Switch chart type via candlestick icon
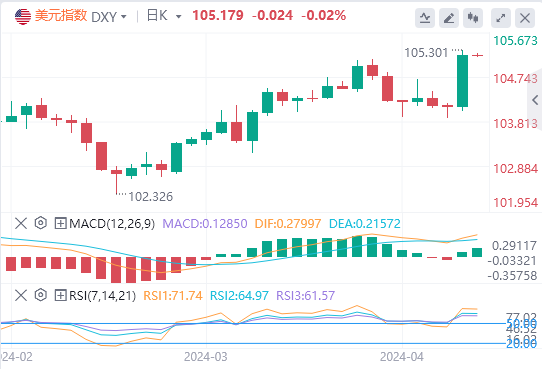The image size is (542, 369). (473, 18)
